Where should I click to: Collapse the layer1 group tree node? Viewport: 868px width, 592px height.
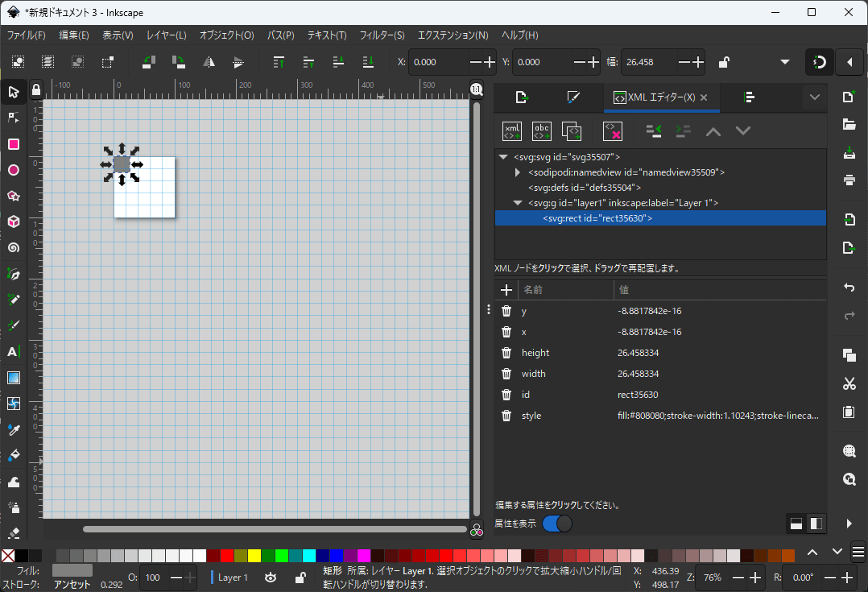pos(518,203)
